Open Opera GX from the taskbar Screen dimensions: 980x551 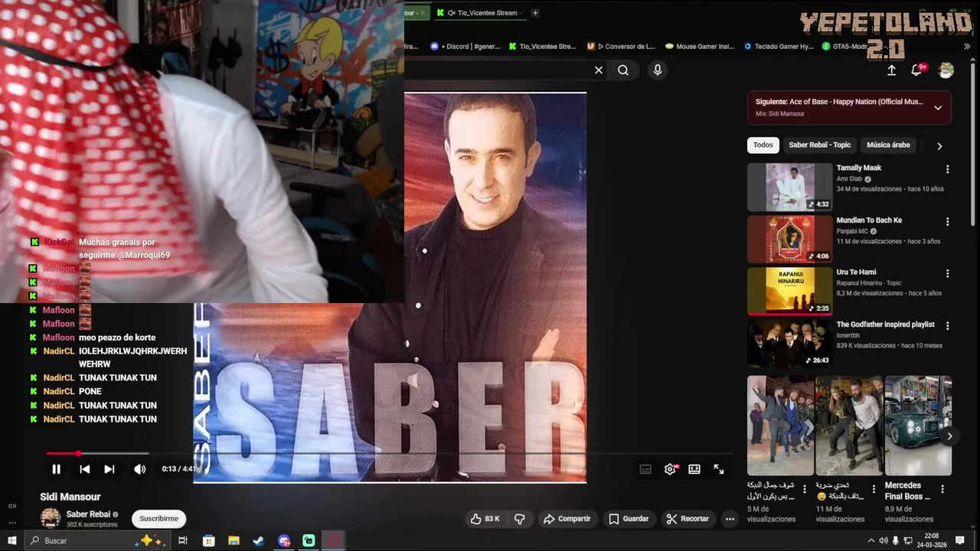click(334, 540)
